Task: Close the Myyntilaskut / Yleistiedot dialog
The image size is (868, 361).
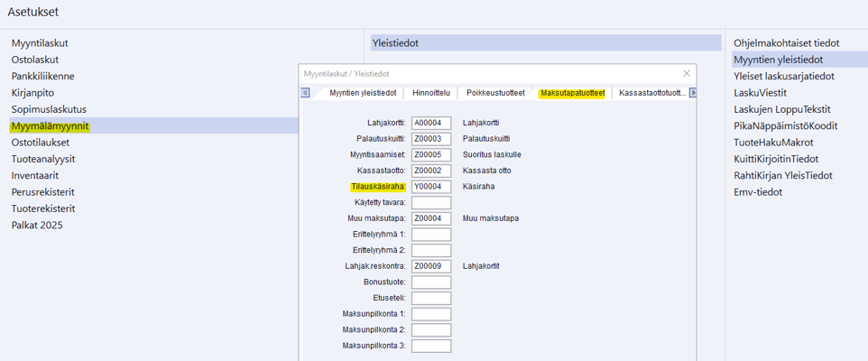Action: tap(687, 73)
